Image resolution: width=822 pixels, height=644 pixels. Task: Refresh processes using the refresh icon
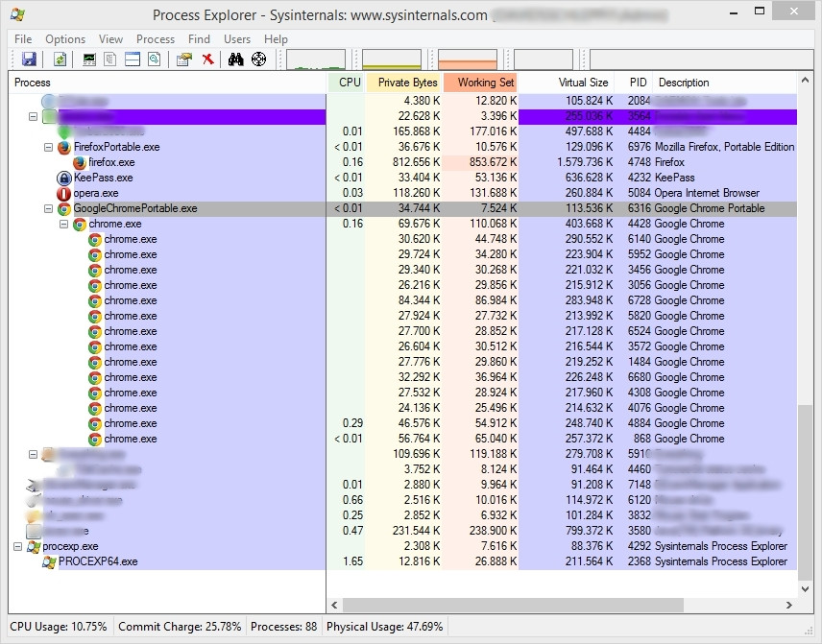coord(60,59)
